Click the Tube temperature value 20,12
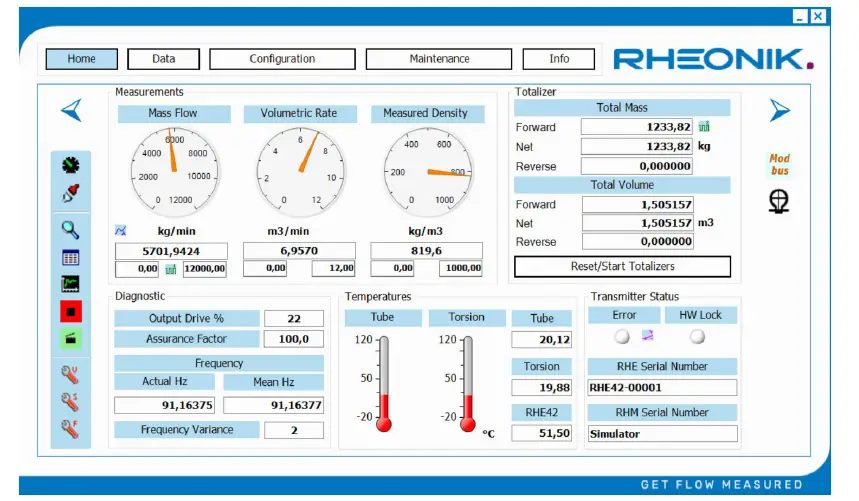 (541, 339)
